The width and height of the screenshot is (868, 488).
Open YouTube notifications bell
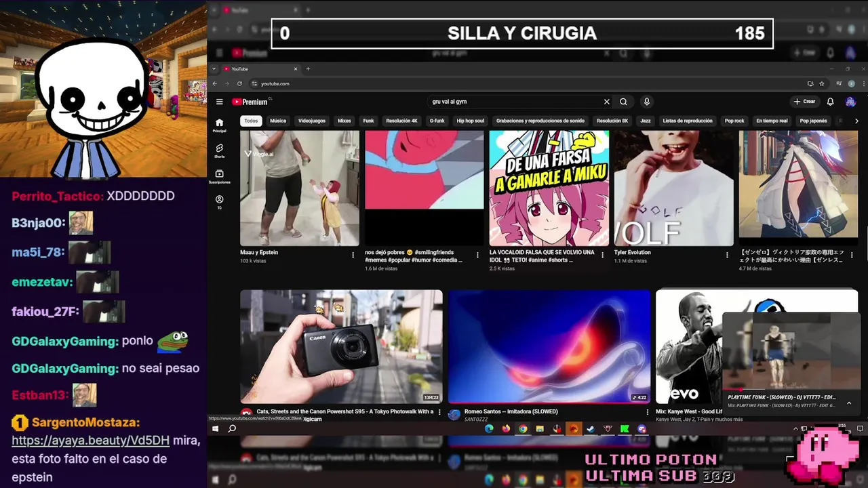pos(830,102)
